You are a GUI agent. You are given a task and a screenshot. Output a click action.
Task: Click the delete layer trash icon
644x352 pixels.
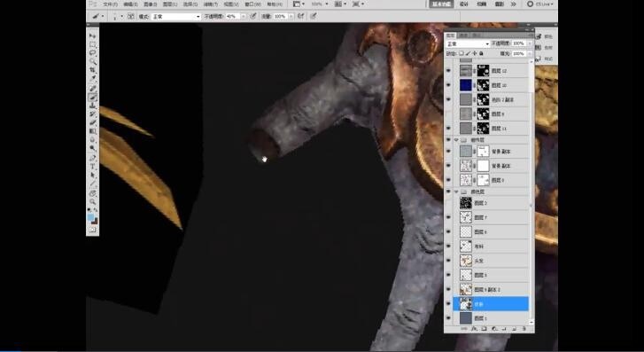point(524,329)
